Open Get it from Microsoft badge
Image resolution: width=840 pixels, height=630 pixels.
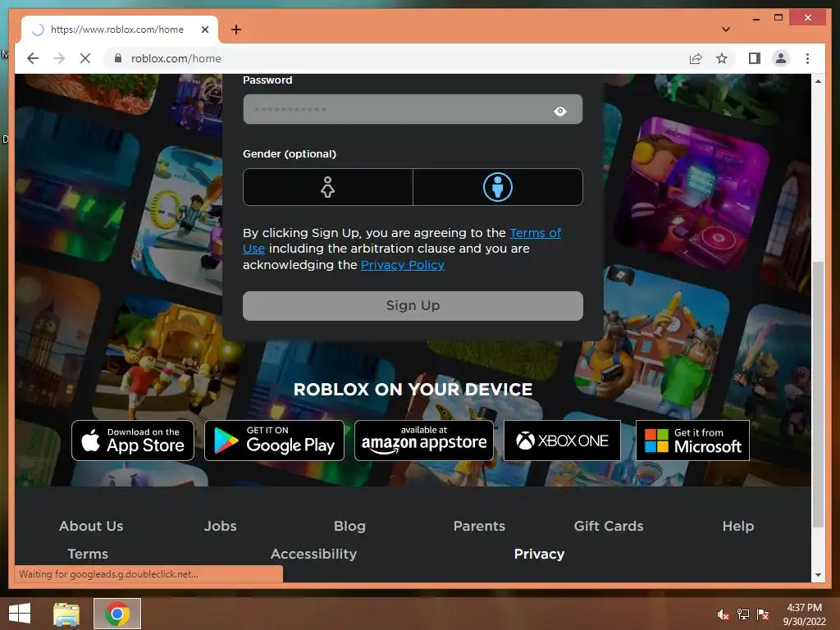click(692, 441)
